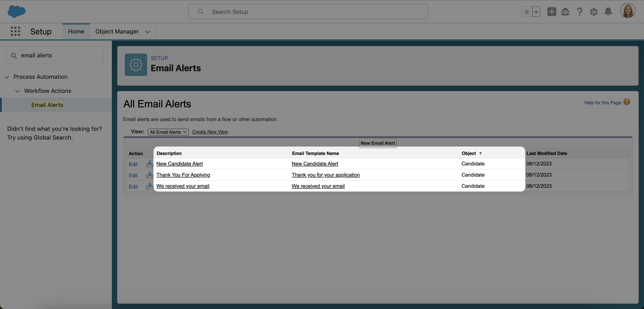Click the Quick Find box containing email alerts
Viewport: 644px width, 309px height.
point(55,55)
